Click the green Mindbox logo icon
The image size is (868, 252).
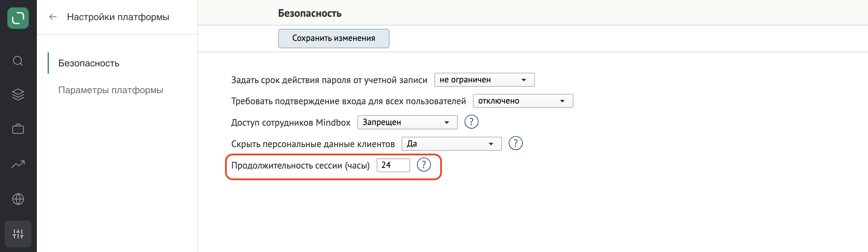point(18,18)
